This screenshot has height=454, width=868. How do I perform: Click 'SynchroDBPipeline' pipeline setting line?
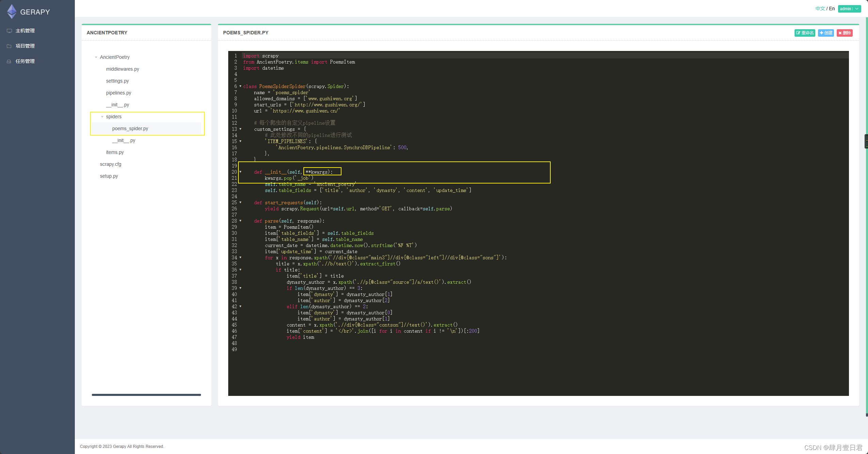click(342, 147)
